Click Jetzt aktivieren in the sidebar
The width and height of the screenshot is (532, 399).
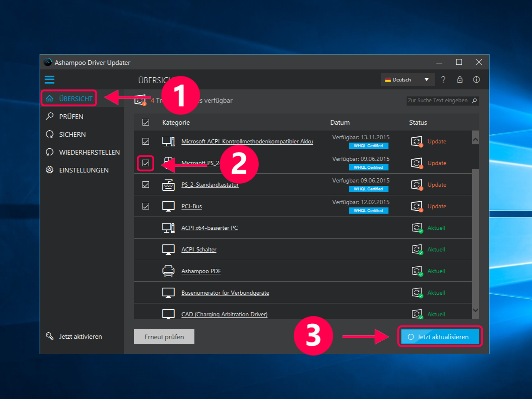(x=81, y=336)
